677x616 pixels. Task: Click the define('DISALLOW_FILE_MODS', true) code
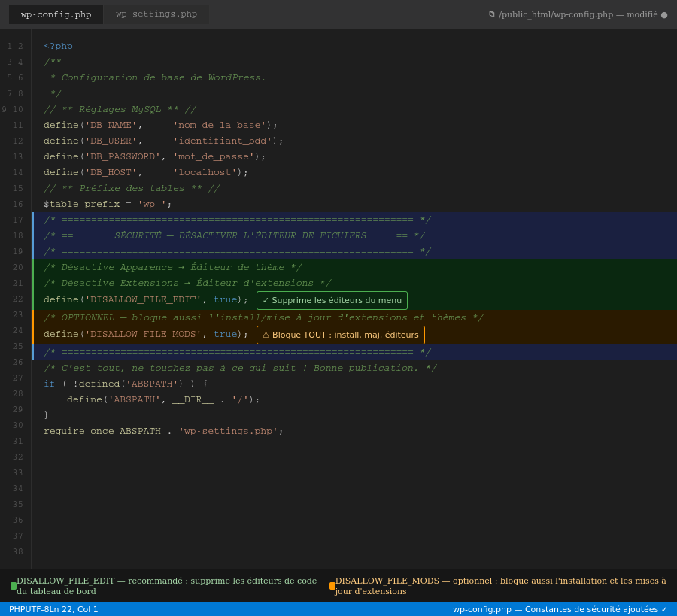click(146, 334)
